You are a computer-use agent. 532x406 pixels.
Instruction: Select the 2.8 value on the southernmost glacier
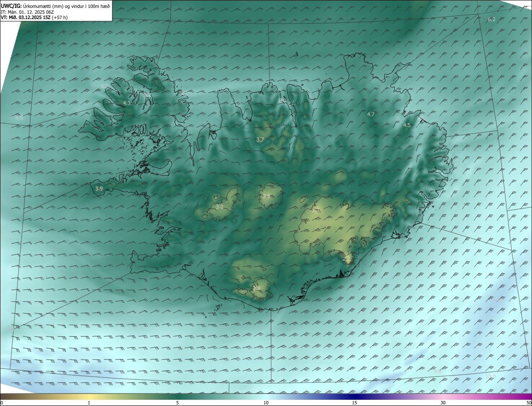256,288
